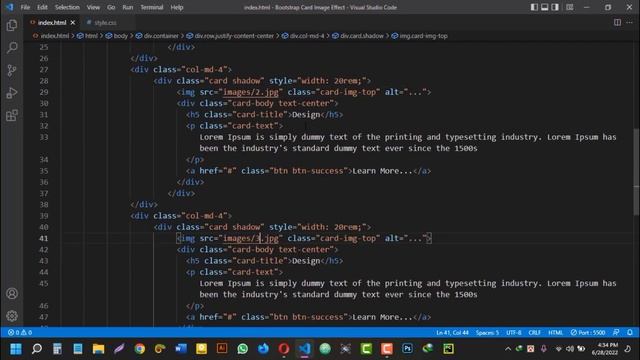
Task: Open the feedback icon in status bar
Action: click(616, 332)
